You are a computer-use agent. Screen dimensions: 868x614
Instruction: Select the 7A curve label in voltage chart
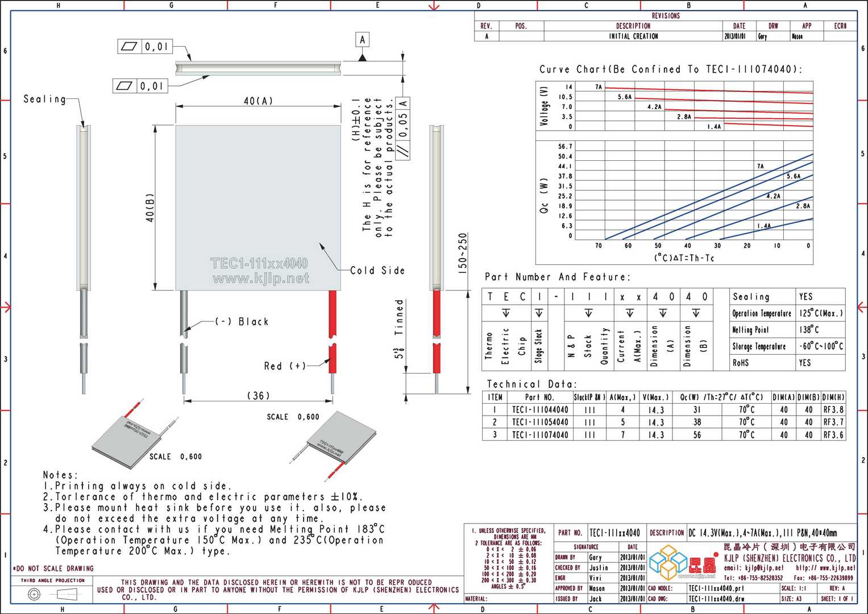coord(599,87)
